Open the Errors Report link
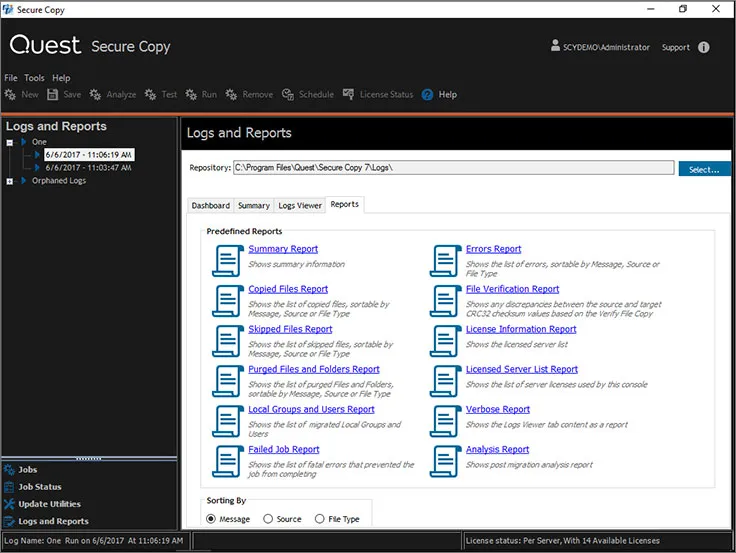This screenshot has height=553, width=736. click(493, 249)
